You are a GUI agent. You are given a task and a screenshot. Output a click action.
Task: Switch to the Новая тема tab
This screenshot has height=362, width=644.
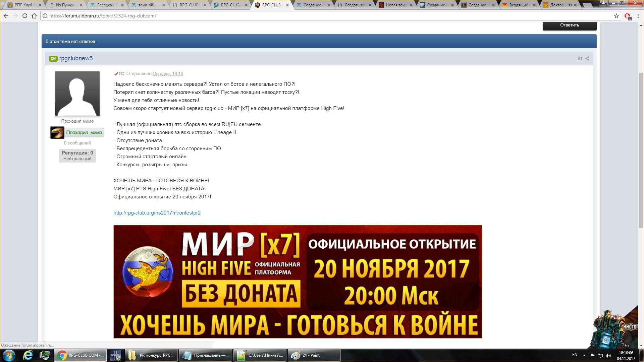(x=396, y=5)
